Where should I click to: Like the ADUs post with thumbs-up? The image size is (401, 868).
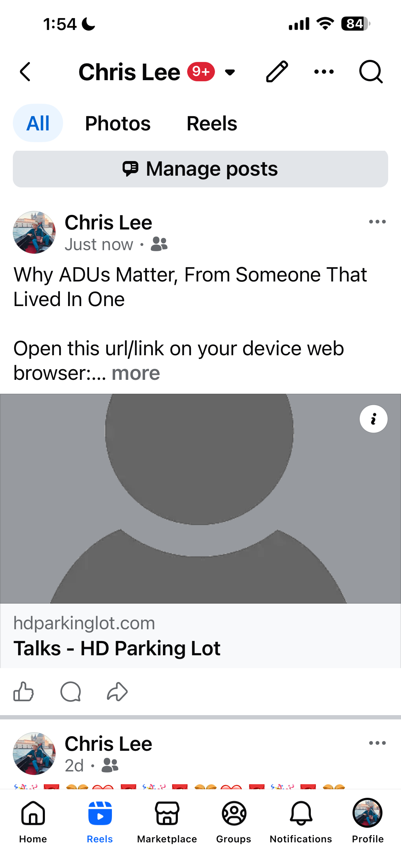[24, 692]
